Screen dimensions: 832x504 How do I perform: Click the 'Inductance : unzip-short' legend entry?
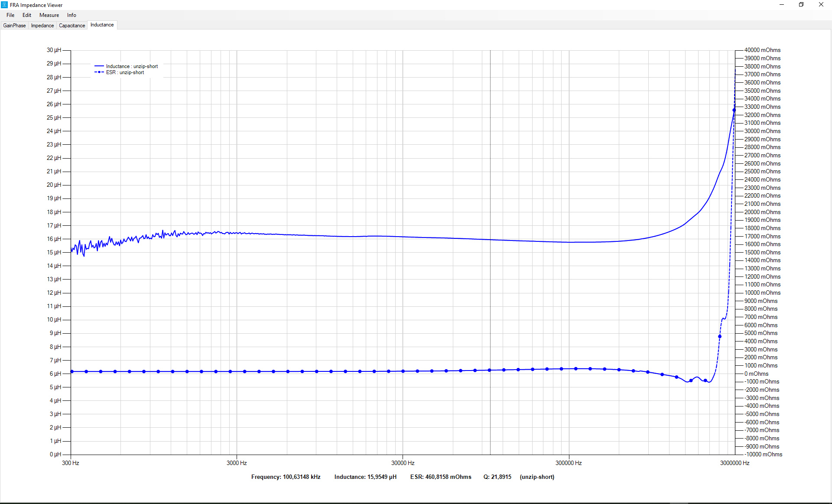pyautogui.click(x=126, y=66)
